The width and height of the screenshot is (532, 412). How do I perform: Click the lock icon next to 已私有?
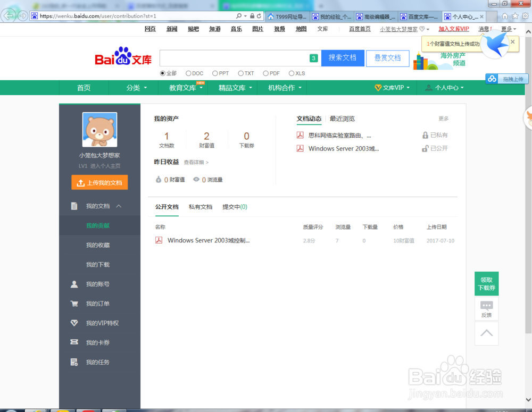pyautogui.click(x=425, y=135)
